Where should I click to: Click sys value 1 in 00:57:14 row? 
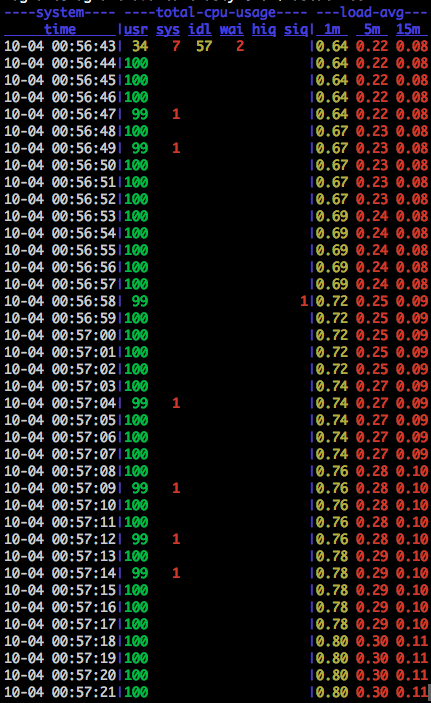pos(176,573)
